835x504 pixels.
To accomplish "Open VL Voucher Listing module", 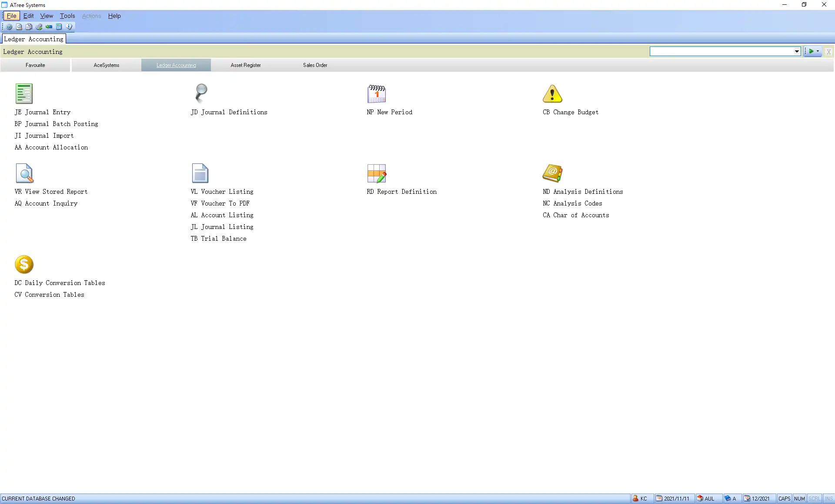I will point(222,191).
